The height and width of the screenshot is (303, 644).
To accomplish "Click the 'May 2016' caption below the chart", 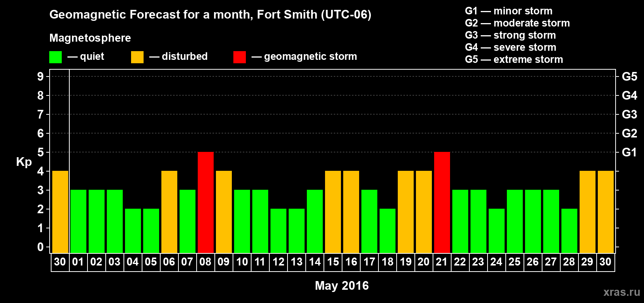I will point(342,286).
